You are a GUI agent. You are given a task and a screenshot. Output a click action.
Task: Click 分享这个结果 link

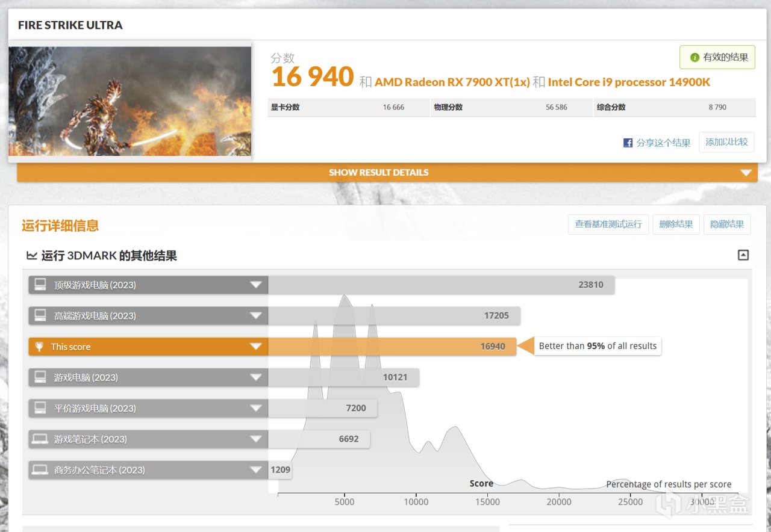point(663,143)
